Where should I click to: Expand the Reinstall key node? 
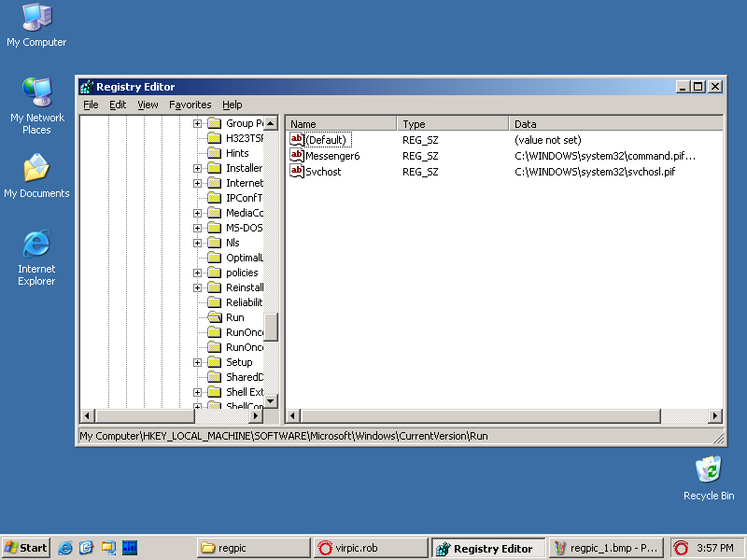(x=197, y=288)
